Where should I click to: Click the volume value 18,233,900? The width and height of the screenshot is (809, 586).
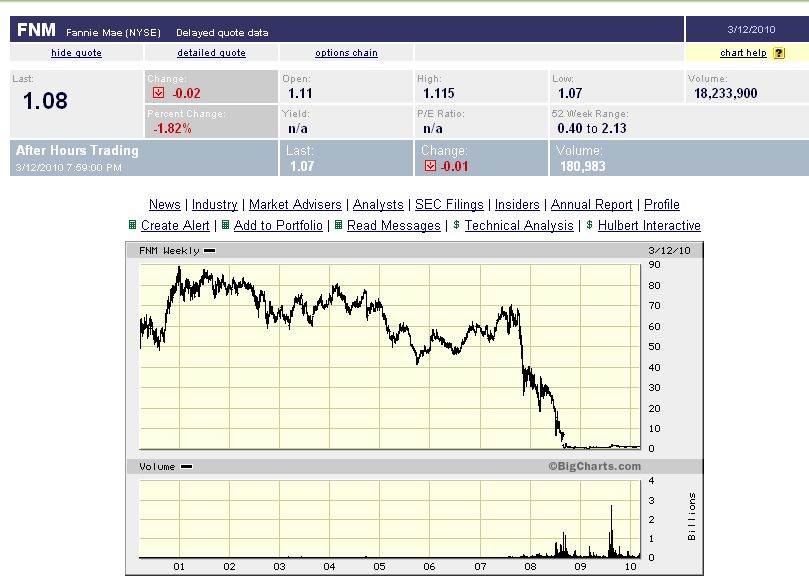(725, 93)
